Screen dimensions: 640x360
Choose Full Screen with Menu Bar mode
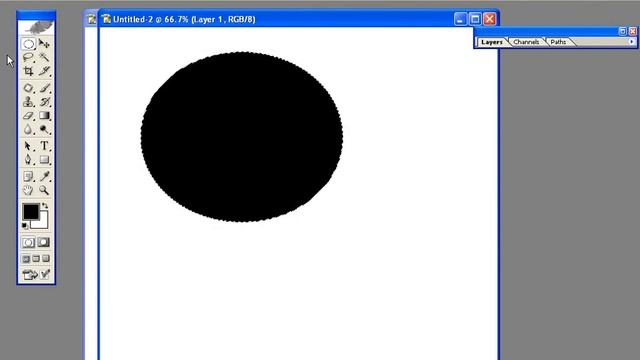pyautogui.click(x=36, y=259)
